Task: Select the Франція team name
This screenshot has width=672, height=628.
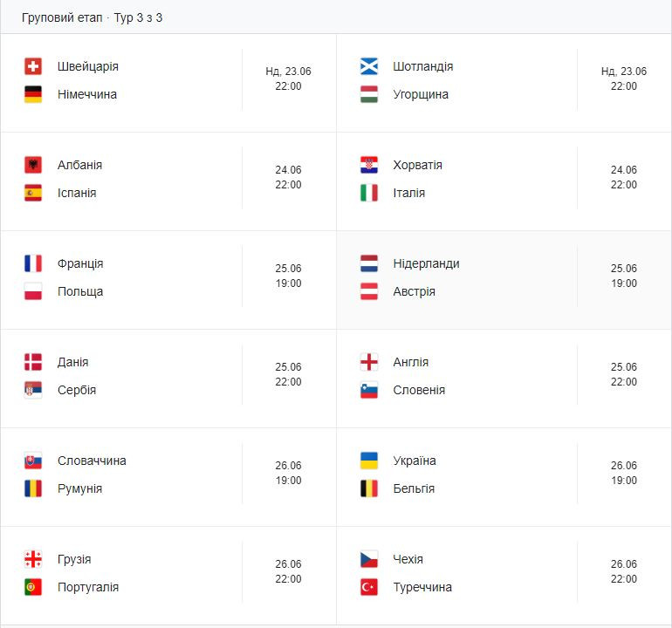Action: click(80, 264)
